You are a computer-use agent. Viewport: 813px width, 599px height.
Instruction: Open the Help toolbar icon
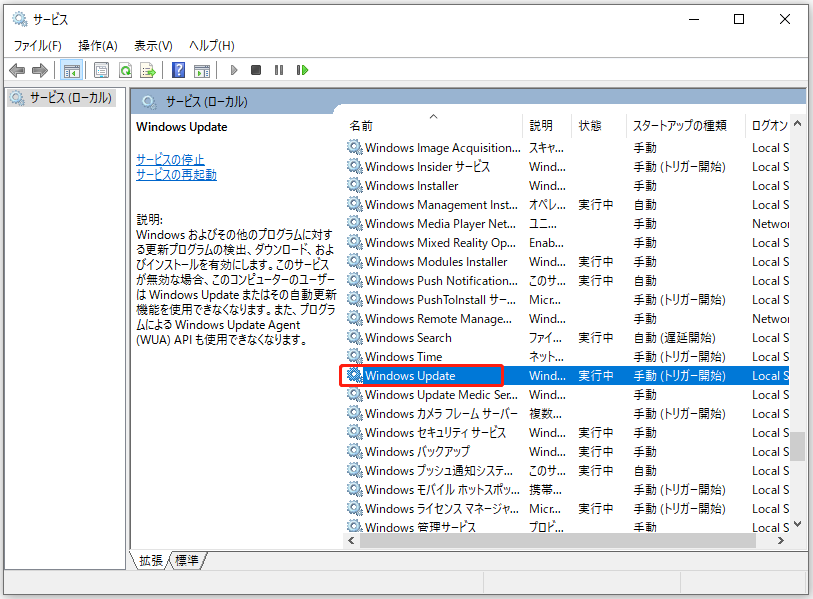click(178, 70)
